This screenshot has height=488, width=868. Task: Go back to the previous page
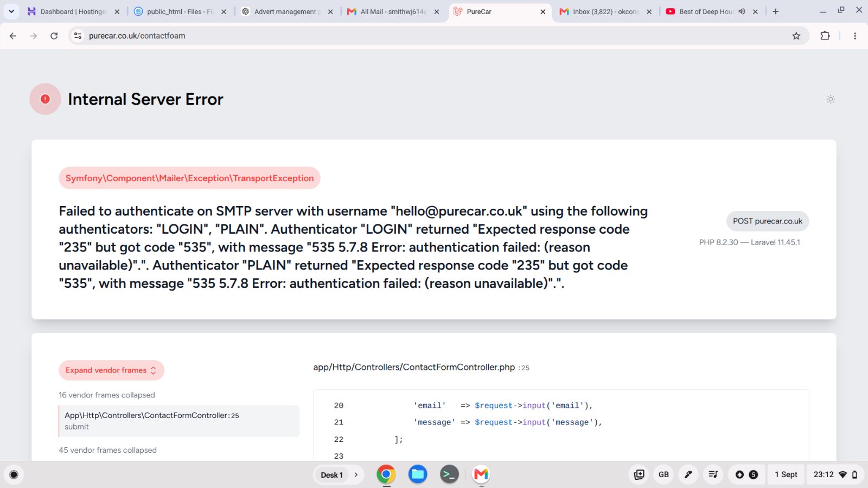[13, 36]
